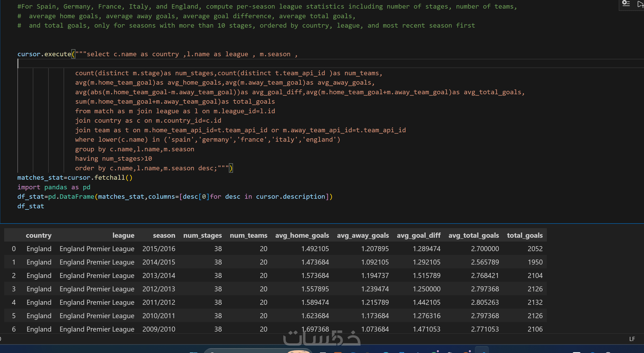Click the total_goals value 2052

535,249
